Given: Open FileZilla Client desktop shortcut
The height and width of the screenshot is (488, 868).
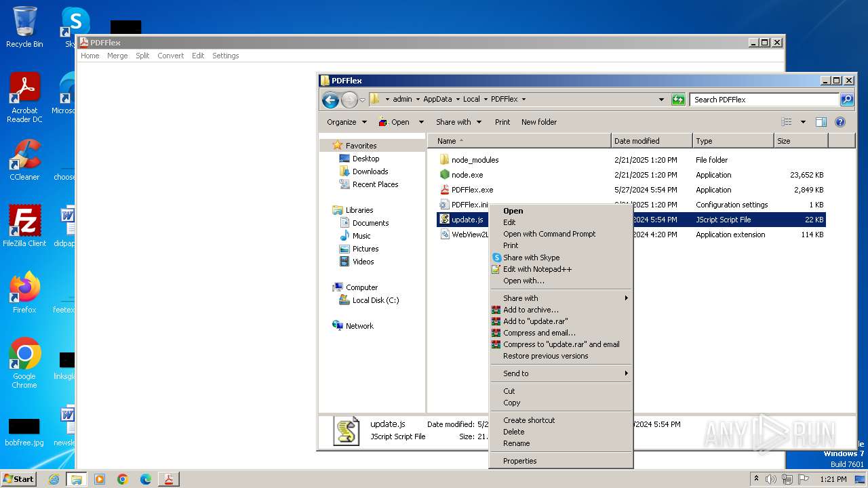Looking at the screenshot, I should coord(24,226).
